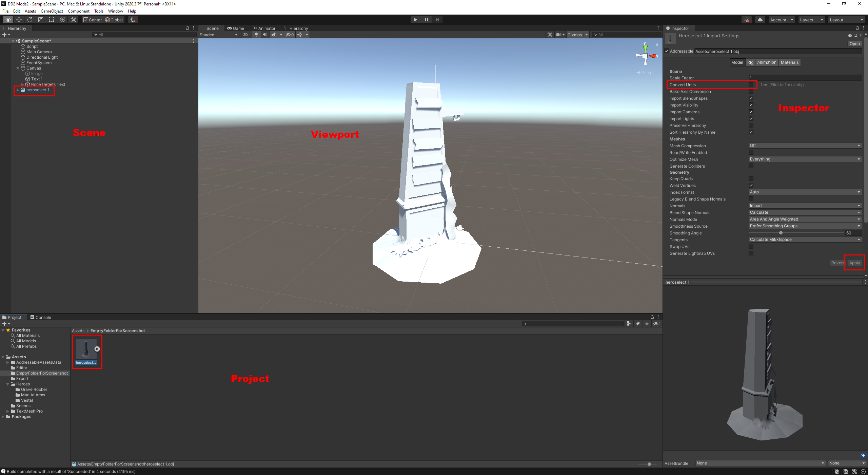Select the heroselect thumbnail in Project

(x=86, y=349)
